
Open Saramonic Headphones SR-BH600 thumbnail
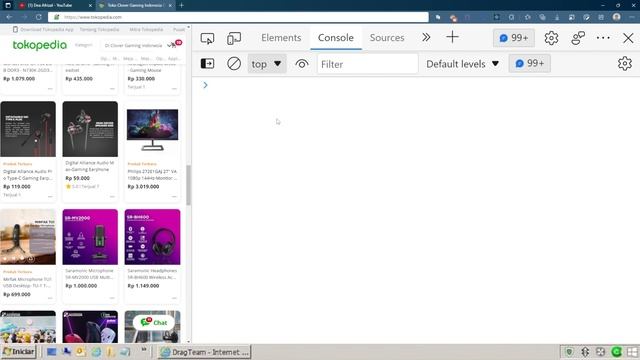click(152, 237)
